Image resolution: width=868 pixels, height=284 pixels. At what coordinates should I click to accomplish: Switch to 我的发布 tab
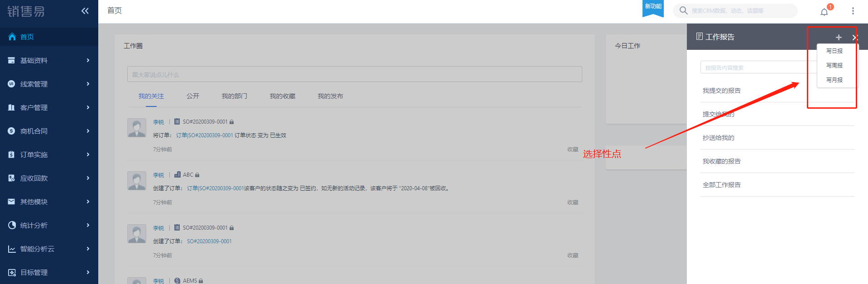[x=331, y=96]
